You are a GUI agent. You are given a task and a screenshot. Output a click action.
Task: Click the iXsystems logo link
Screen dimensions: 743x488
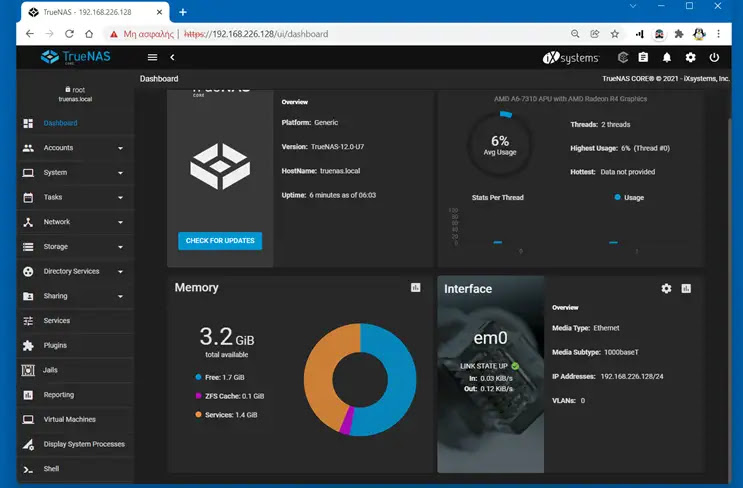[x=571, y=58]
